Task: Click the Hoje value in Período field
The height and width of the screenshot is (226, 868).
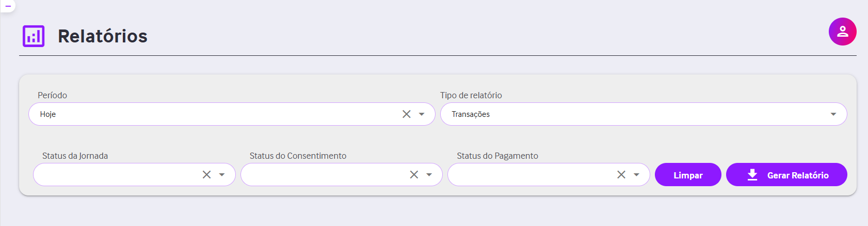Action: point(48,114)
